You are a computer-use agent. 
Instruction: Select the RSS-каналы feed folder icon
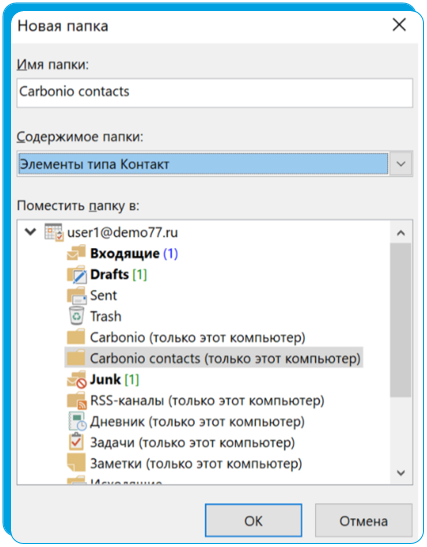click(x=76, y=400)
